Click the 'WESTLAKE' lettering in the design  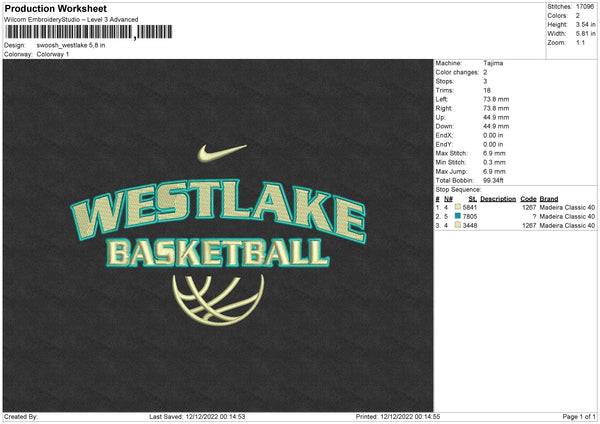pyautogui.click(x=218, y=210)
